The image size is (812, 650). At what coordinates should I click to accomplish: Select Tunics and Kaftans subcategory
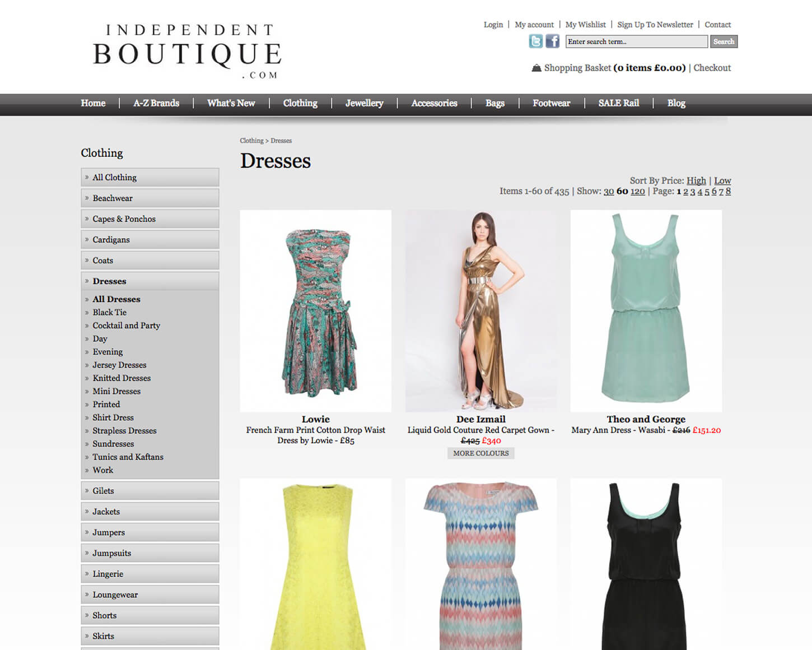coord(128,457)
